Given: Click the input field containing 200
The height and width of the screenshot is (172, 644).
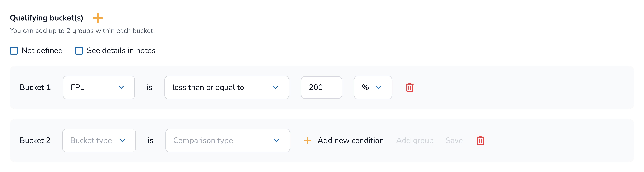Looking at the screenshot, I should click(321, 87).
